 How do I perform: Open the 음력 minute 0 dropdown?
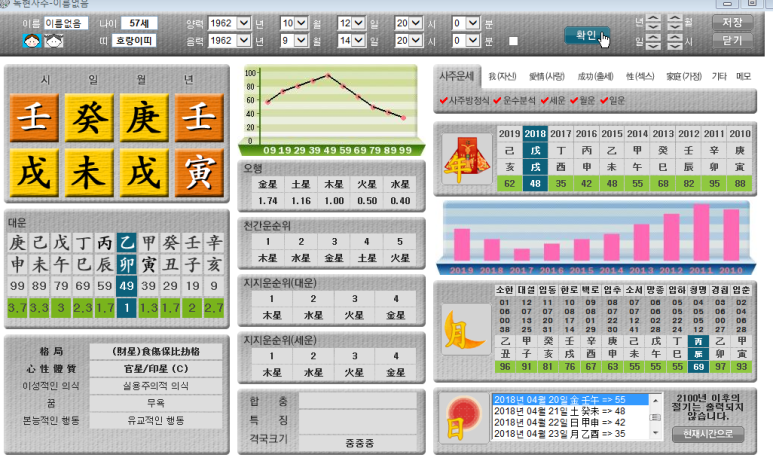pos(473,40)
